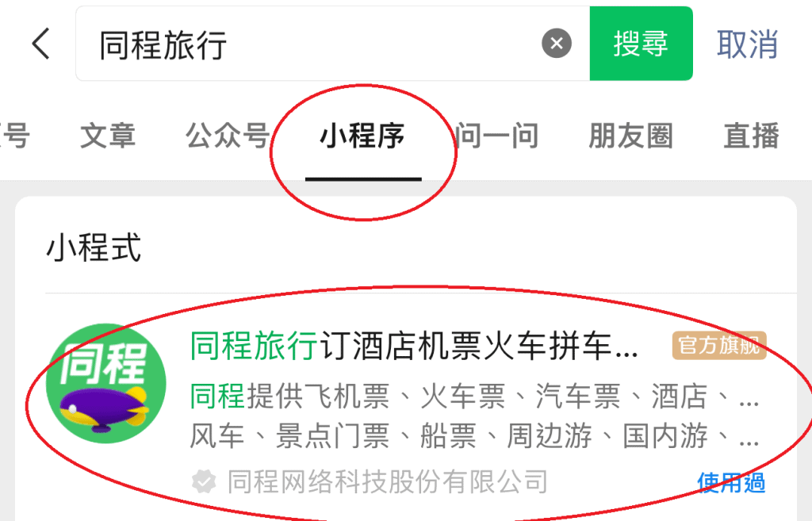Tap the 小程式 section header
812x521 pixels.
tap(94, 247)
